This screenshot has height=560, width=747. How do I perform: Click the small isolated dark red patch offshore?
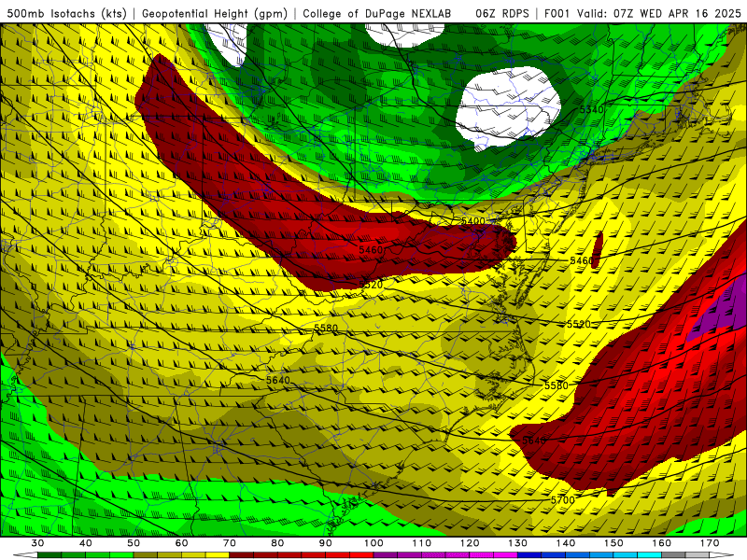tap(599, 250)
